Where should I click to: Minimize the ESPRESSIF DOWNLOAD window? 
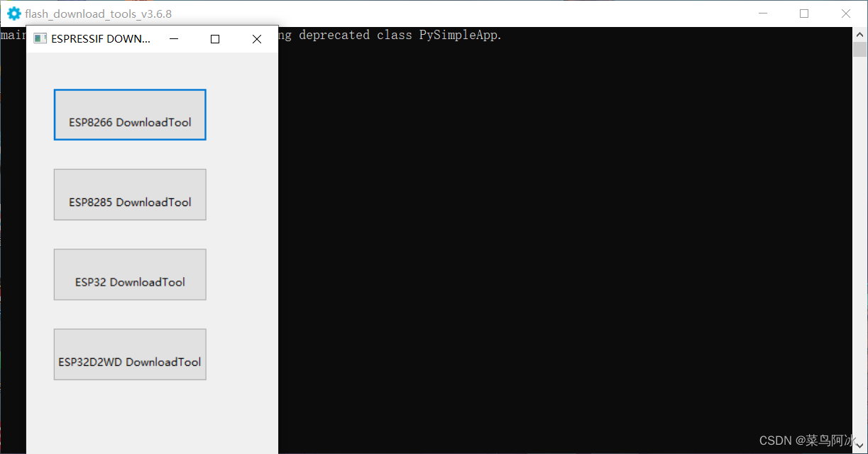(x=174, y=39)
